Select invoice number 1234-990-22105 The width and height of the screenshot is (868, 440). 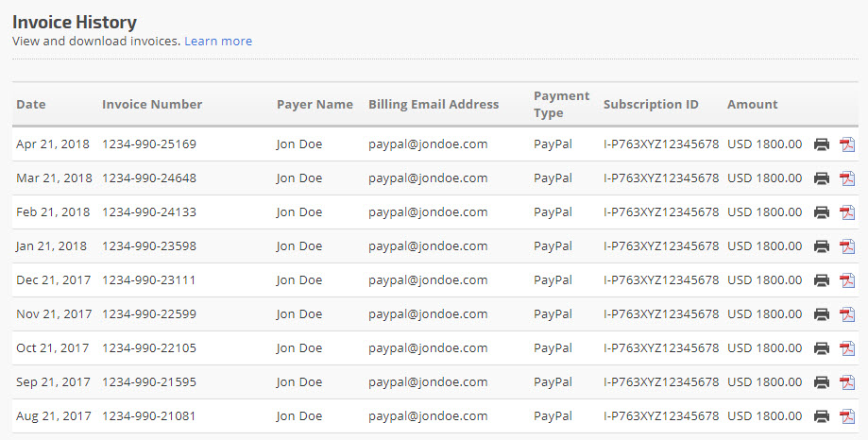(149, 348)
